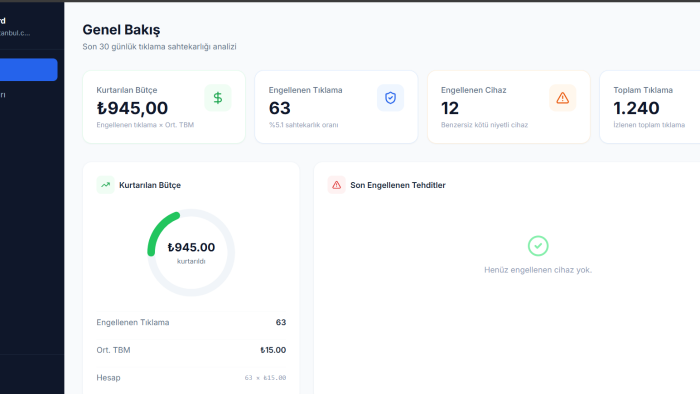Click the '63 × ₺15.00' calculation text

265,378
